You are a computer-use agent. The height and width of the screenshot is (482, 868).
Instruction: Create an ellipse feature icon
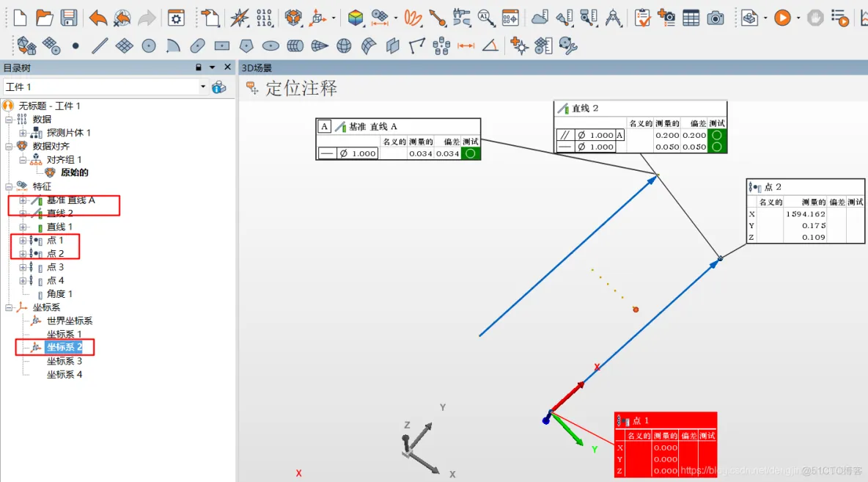click(271, 45)
